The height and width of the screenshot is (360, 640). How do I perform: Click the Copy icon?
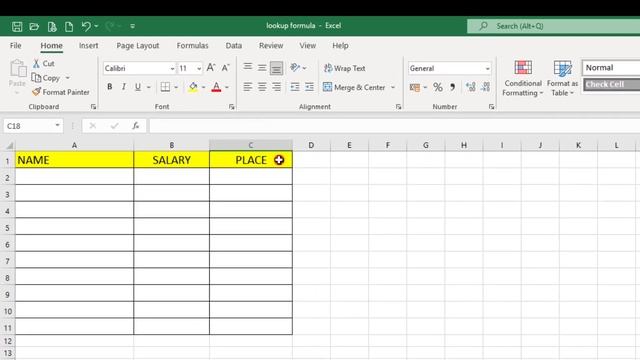coord(36,78)
